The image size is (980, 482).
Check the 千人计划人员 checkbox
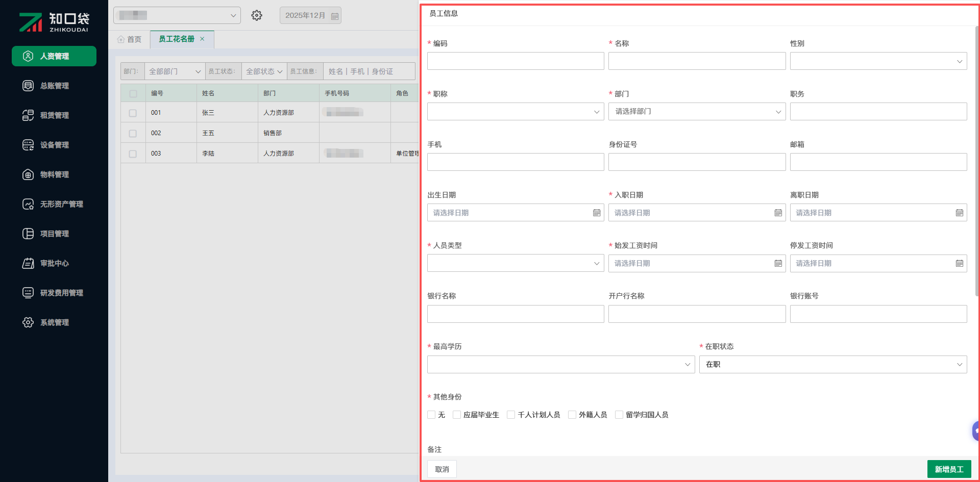click(x=511, y=415)
